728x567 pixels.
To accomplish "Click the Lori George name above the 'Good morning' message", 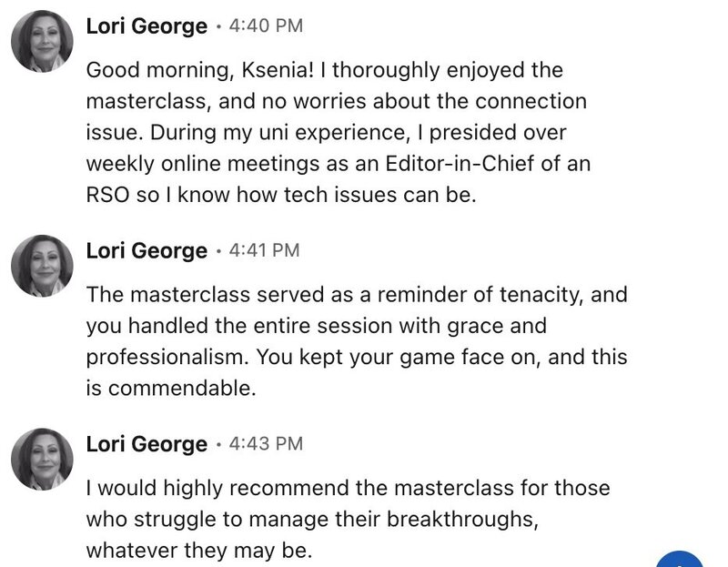I will click(x=147, y=26).
